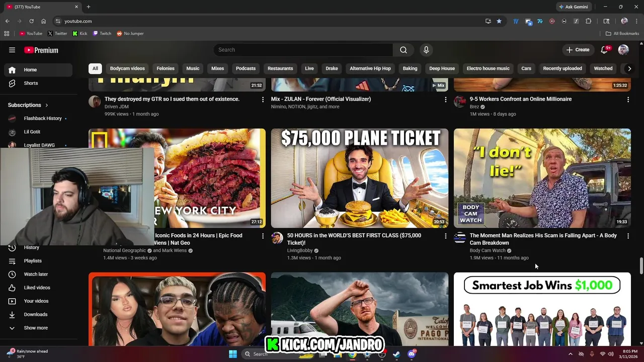Show hidden system tray icons
The image size is (644, 362).
click(570, 354)
